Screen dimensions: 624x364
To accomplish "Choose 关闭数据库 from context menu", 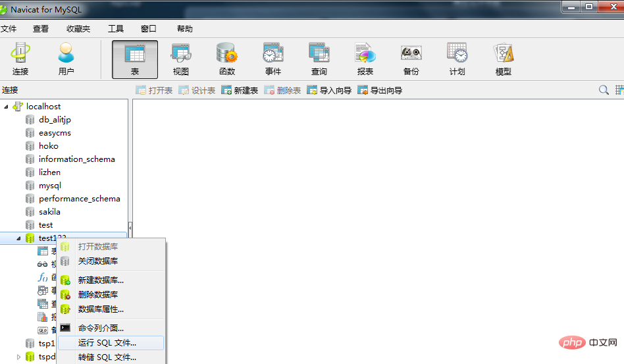I will click(x=111, y=261).
